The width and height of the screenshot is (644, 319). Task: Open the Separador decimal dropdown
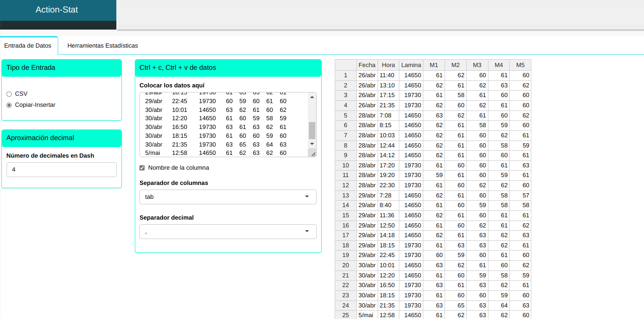point(228,232)
